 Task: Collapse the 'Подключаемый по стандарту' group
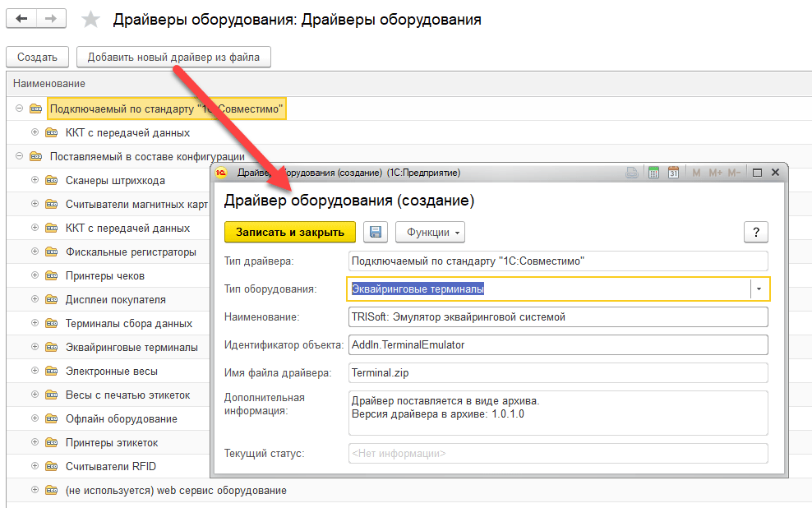click(x=19, y=109)
